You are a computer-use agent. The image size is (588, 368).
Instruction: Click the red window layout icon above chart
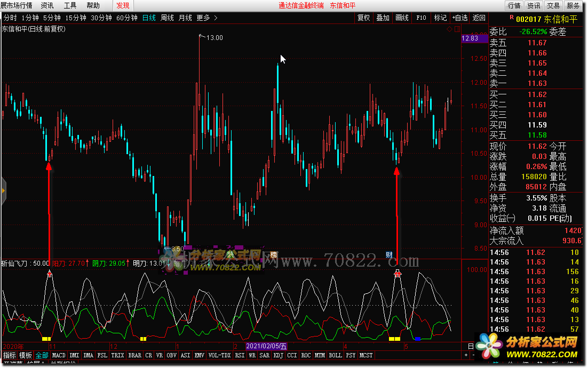pyautogui.click(x=457, y=29)
